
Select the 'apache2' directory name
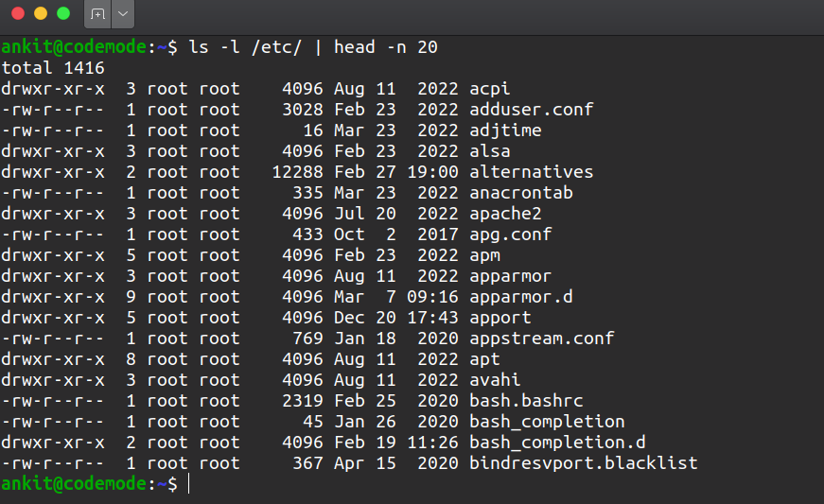pyautogui.click(x=505, y=214)
